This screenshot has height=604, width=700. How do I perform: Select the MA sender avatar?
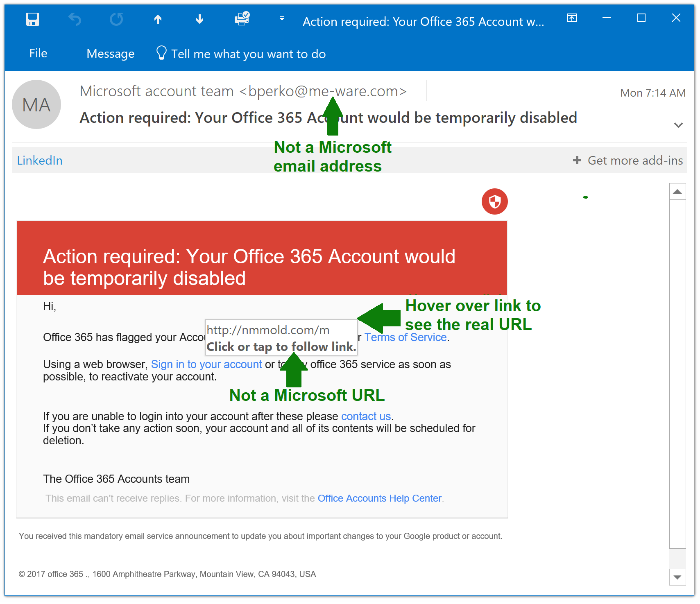point(36,104)
